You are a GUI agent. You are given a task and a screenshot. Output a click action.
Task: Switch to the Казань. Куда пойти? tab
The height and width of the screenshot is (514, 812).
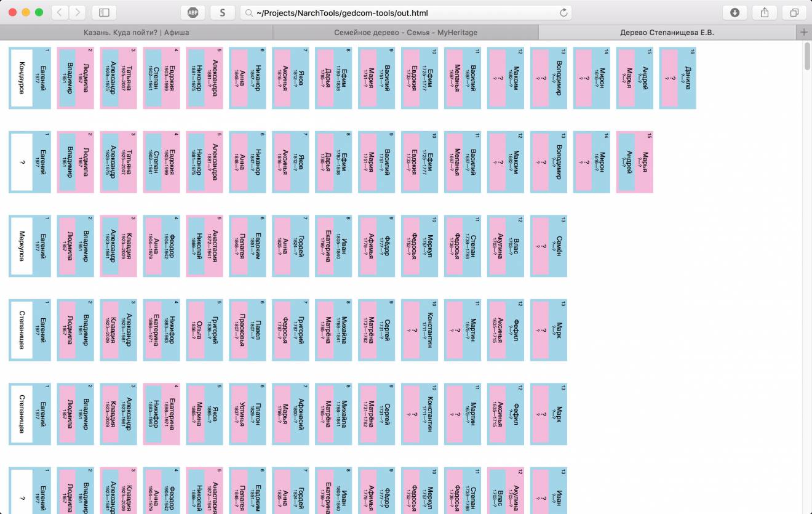click(x=136, y=32)
